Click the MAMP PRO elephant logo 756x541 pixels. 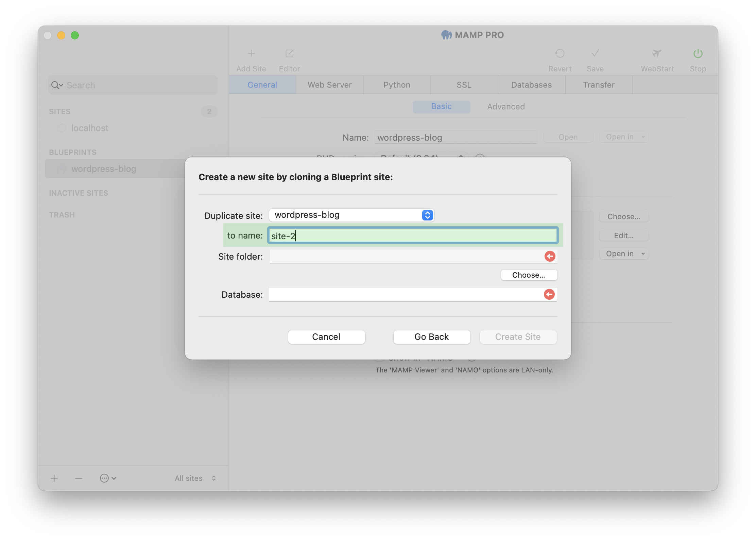pyautogui.click(x=447, y=35)
